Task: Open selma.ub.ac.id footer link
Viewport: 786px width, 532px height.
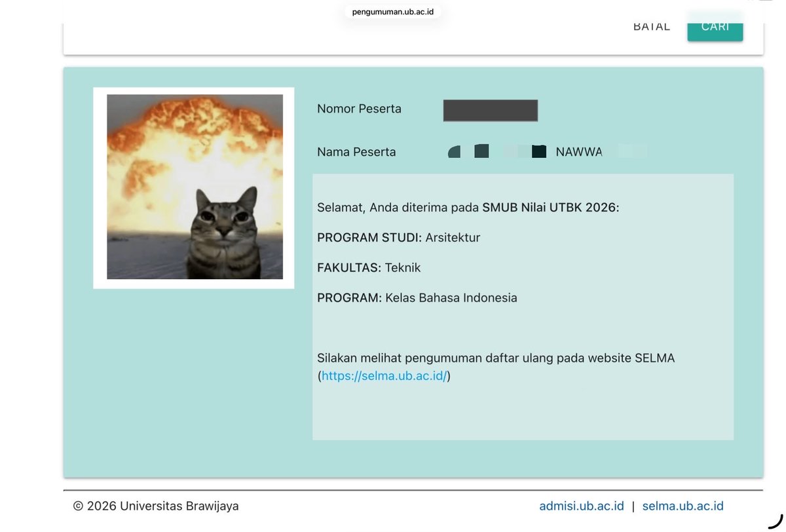Action: tap(683, 506)
